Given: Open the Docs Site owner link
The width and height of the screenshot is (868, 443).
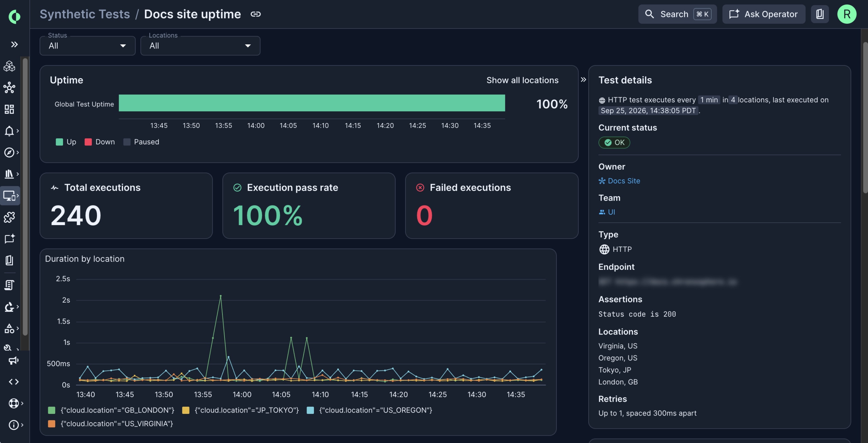Looking at the screenshot, I should [619, 181].
